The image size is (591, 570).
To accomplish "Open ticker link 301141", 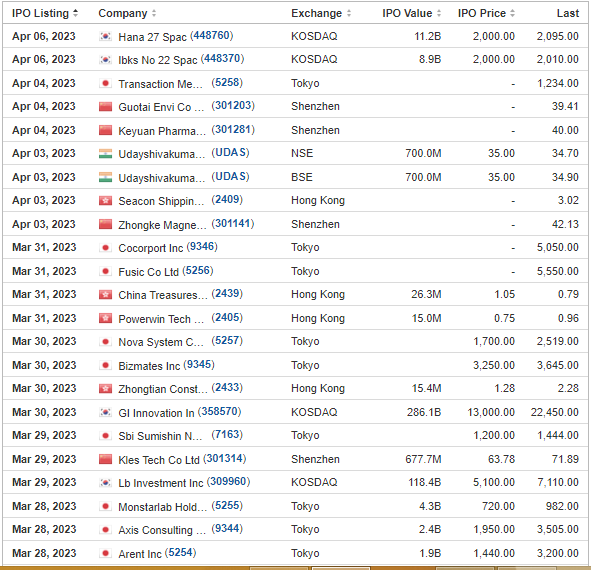I will pyautogui.click(x=233, y=223).
